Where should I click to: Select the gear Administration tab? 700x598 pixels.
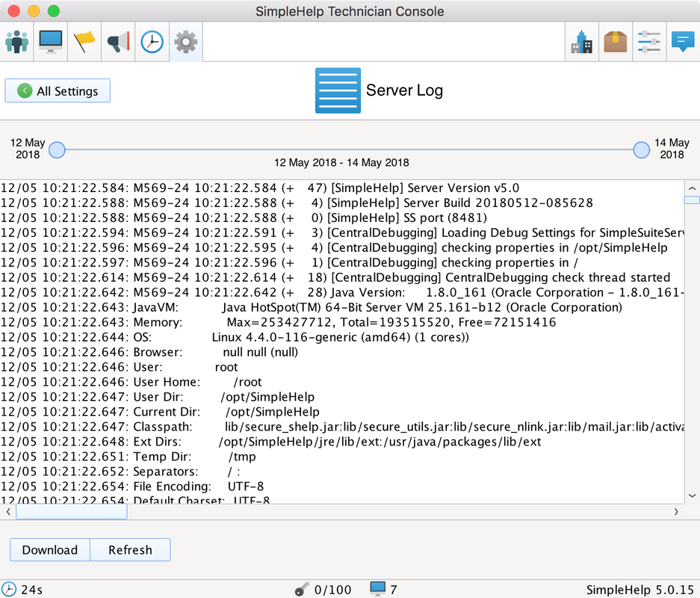[x=186, y=42]
